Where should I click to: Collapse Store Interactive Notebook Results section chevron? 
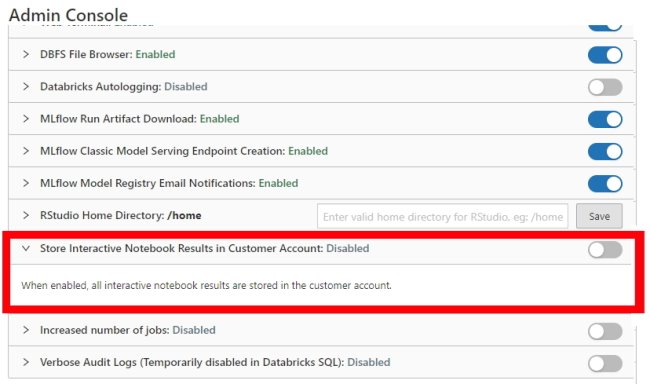coord(26,248)
